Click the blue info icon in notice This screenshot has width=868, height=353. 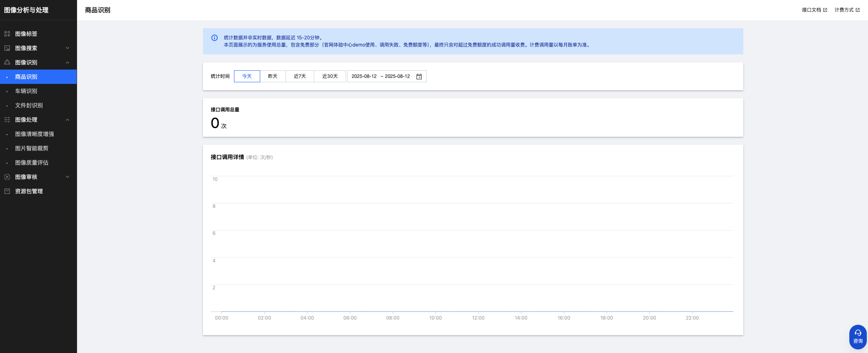[215, 38]
